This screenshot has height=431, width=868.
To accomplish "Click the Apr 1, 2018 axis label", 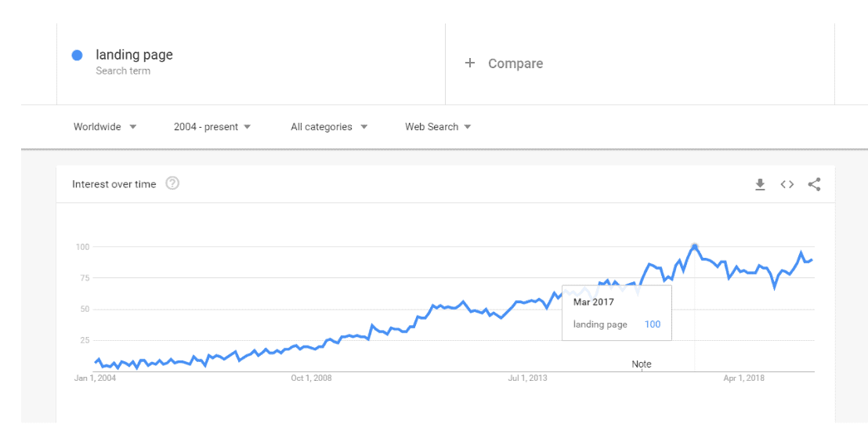I will (744, 378).
